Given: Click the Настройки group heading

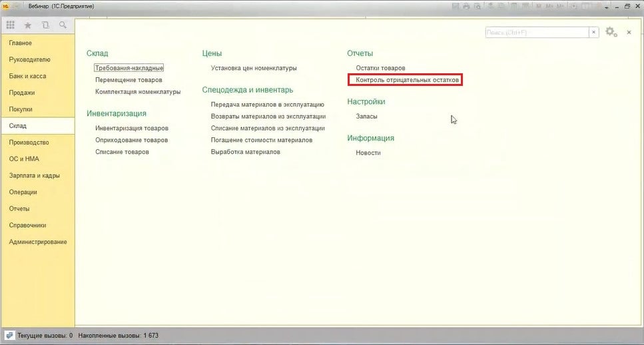Looking at the screenshot, I should click(x=366, y=101).
